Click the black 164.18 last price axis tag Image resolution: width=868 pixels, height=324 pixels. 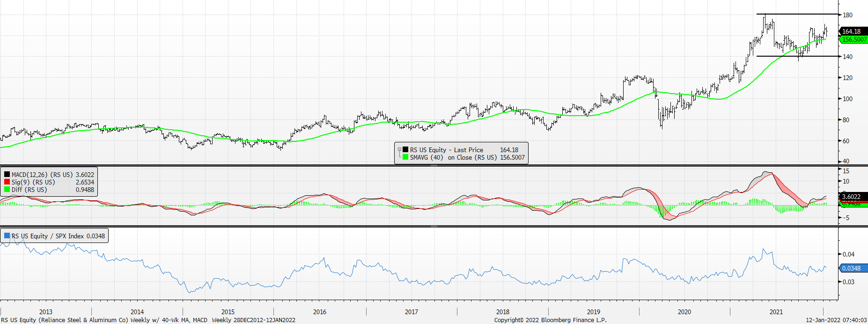853,31
